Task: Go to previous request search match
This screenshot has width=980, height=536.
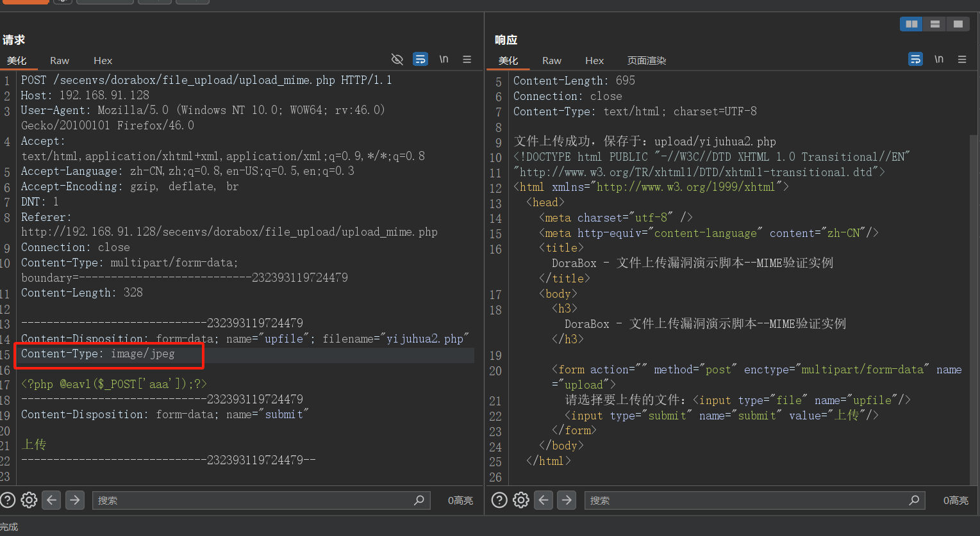Action: click(x=52, y=500)
